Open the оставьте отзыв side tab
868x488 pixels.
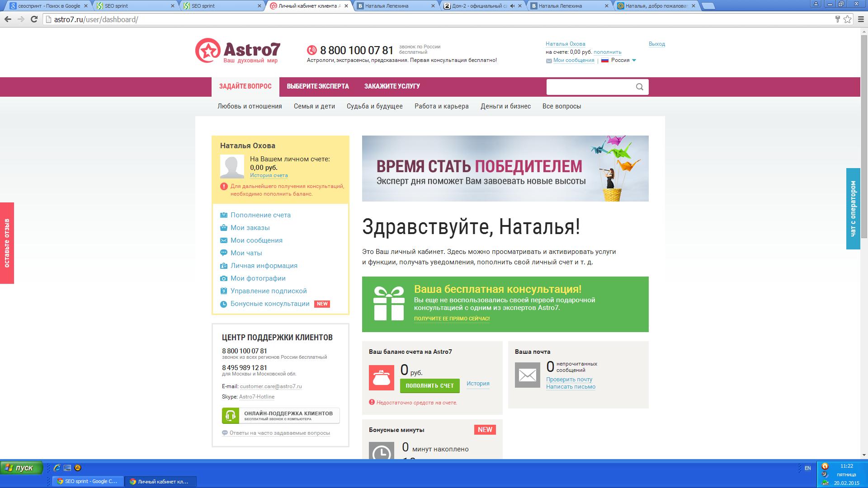click(x=7, y=243)
